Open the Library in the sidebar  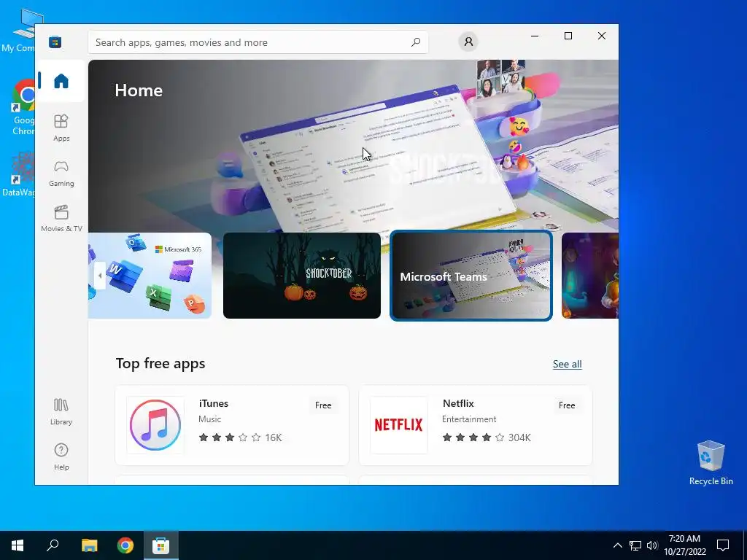(61, 411)
